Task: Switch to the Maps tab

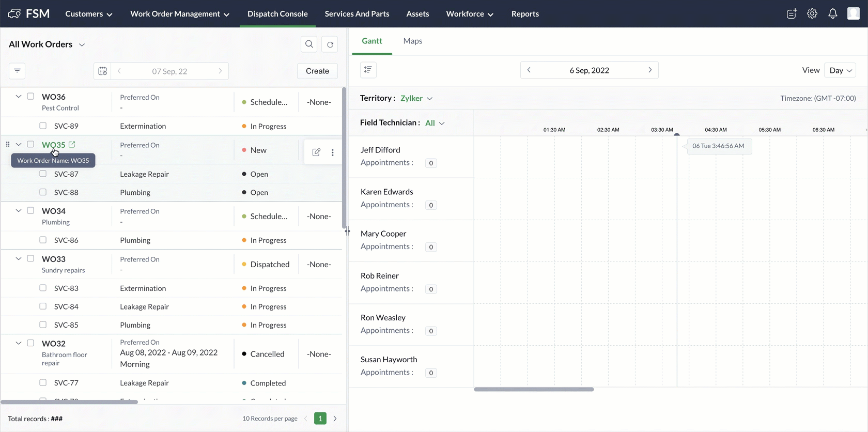Action: (412, 41)
